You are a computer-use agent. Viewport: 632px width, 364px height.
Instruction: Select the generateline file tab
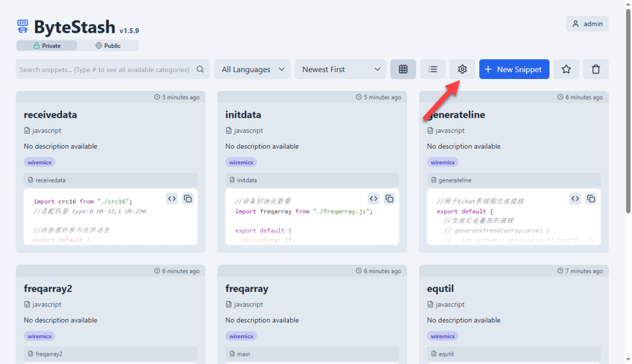pos(455,180)
